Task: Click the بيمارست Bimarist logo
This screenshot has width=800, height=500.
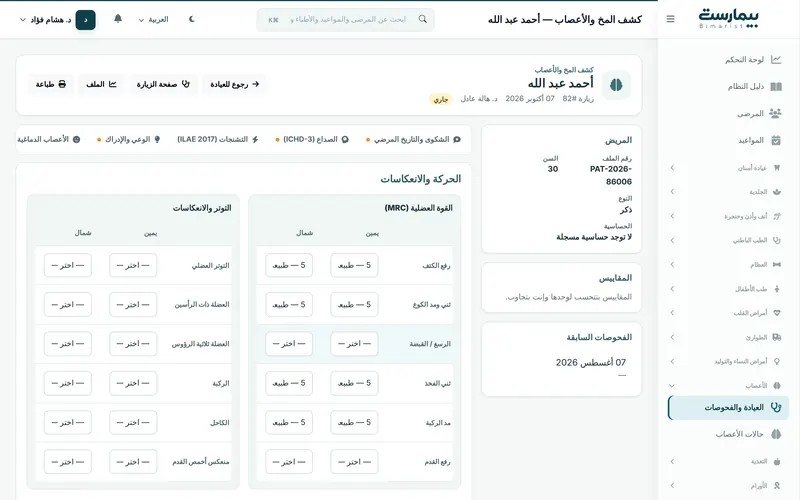Action: pos(728,18)
